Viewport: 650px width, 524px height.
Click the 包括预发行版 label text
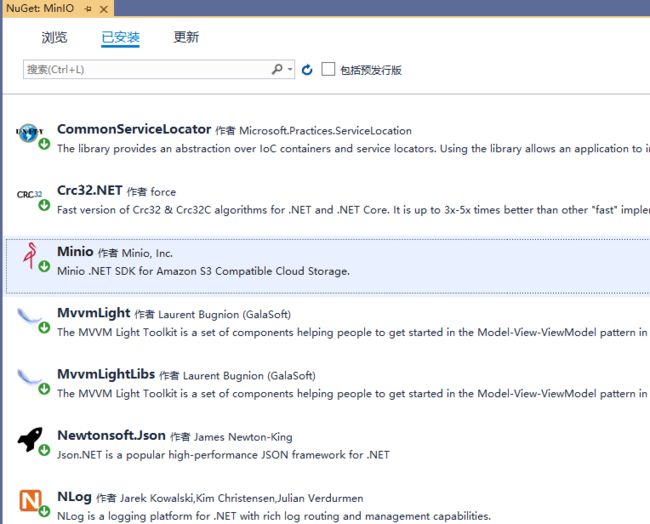(371, 70)
